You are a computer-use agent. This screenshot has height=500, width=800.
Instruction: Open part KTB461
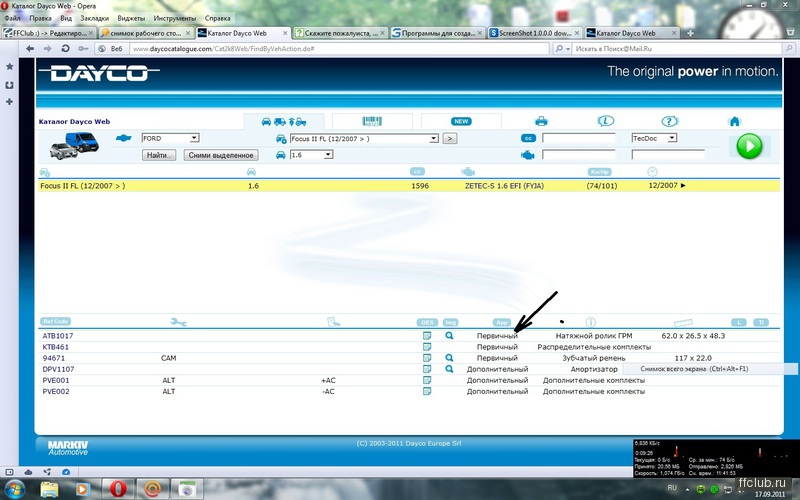(56, 347)
